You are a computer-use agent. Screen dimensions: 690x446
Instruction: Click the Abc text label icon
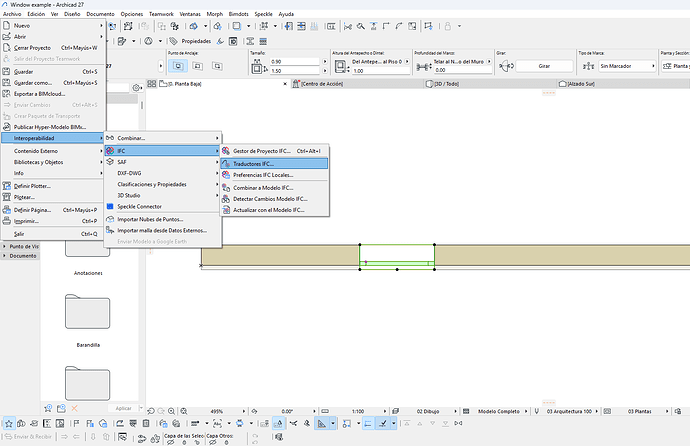[x=217, y=424]
